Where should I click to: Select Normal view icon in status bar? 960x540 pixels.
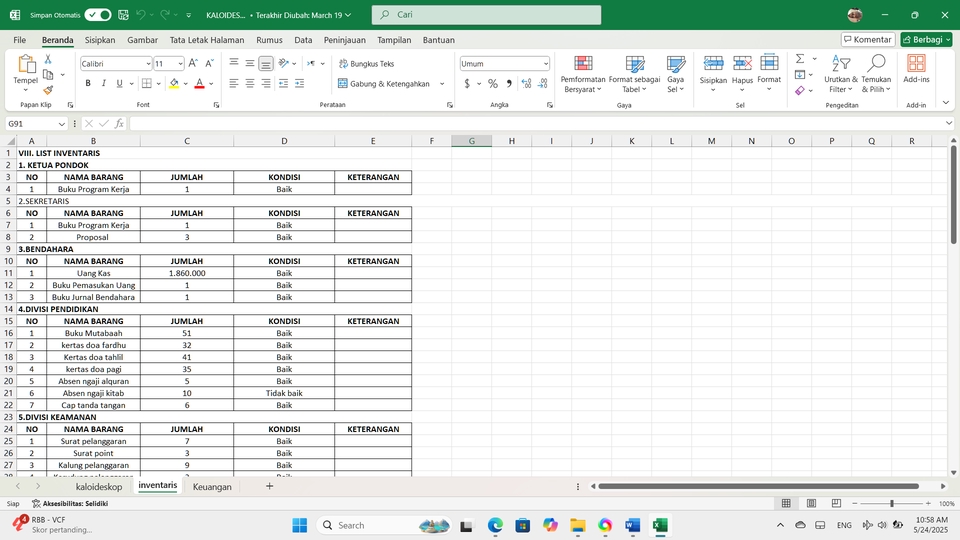click(786, 503)
